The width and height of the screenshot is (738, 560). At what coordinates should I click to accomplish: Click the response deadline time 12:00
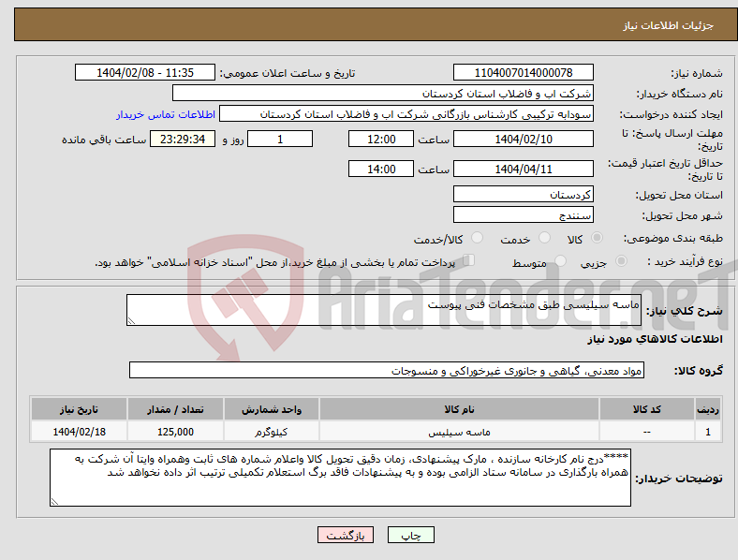coord(381,139)
